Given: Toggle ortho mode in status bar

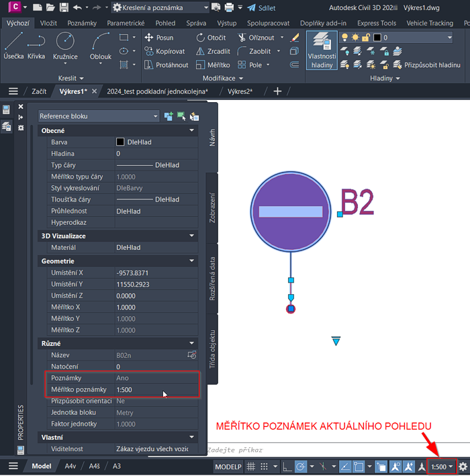Looking at the screenshot, I should (287, 467).
